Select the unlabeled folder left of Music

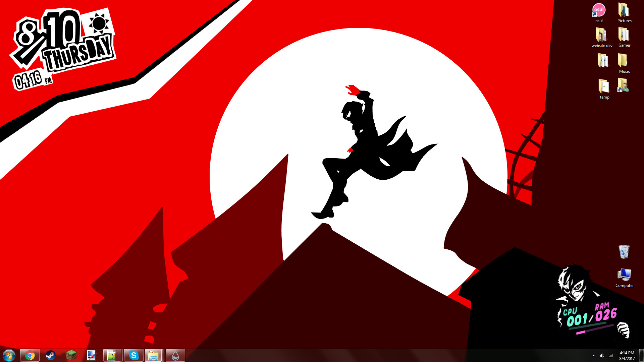tap(603, 60)
